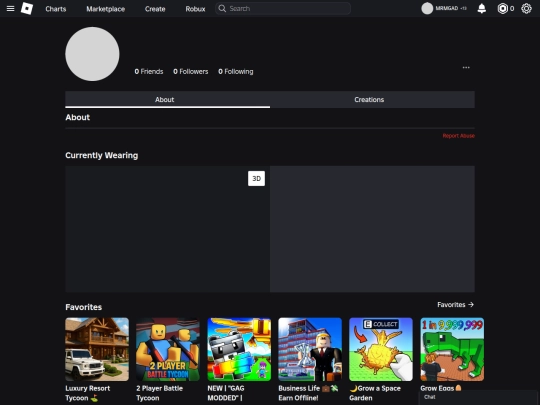
Task: Open the notifications bell
Action: (481, 9)
